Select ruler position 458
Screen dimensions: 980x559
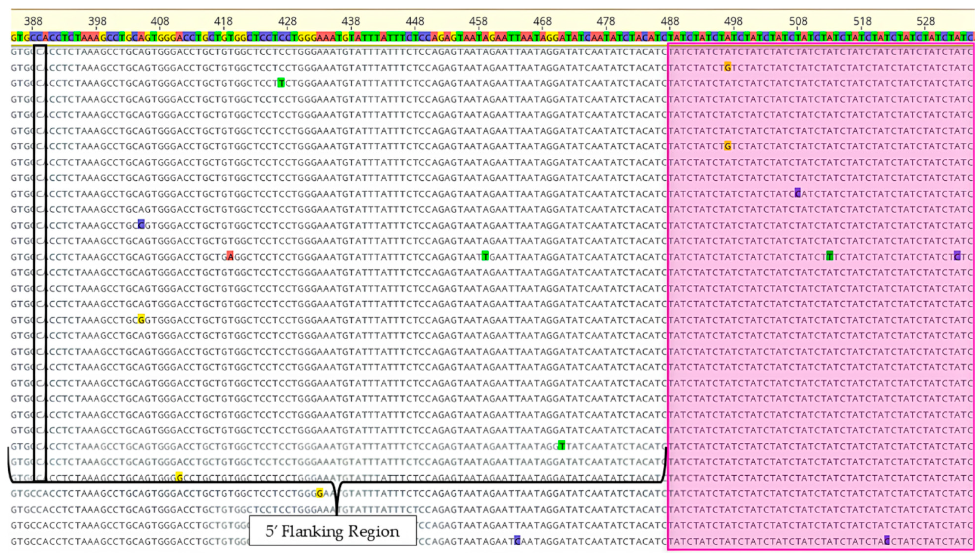pos(478,21)
